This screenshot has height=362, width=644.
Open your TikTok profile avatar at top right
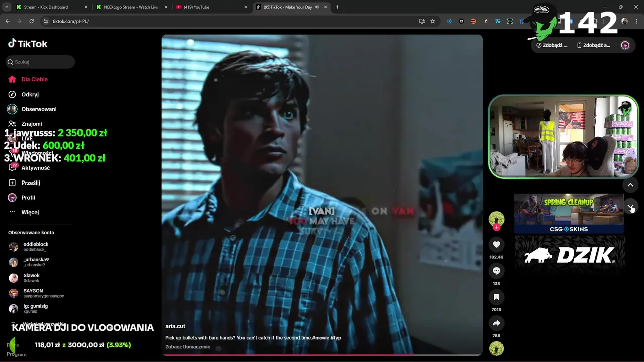click(625, 45)
